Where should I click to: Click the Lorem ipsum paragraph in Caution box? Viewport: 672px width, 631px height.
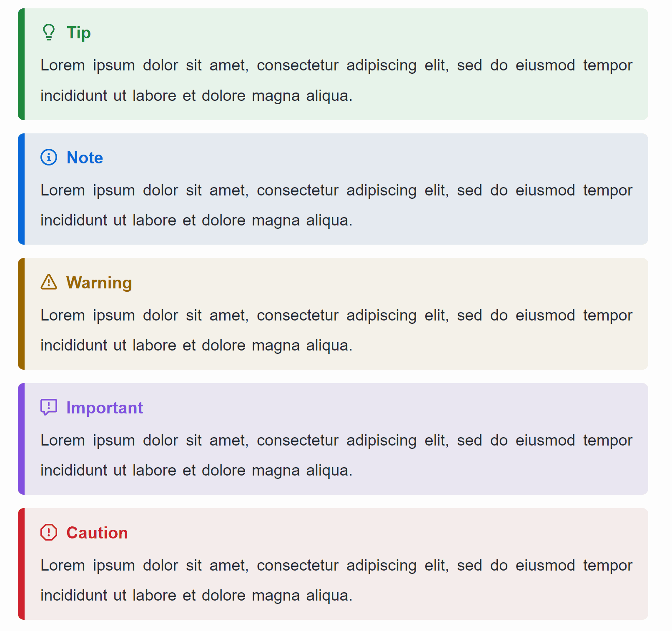(x=336, y=580)
